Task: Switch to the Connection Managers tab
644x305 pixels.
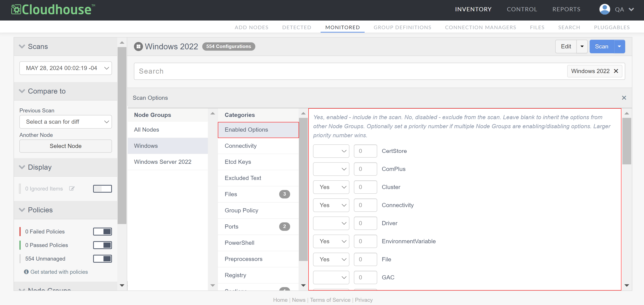Action: tap(480, 27)
